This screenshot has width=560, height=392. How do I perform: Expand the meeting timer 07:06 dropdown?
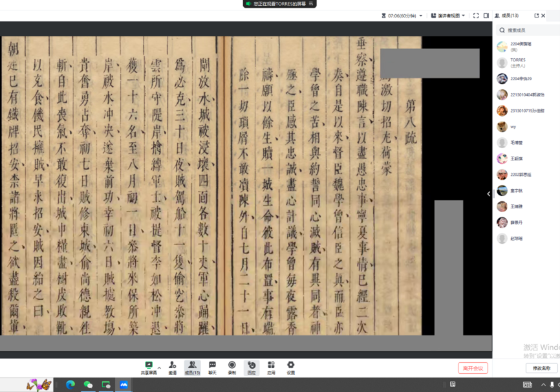[421, 16]
